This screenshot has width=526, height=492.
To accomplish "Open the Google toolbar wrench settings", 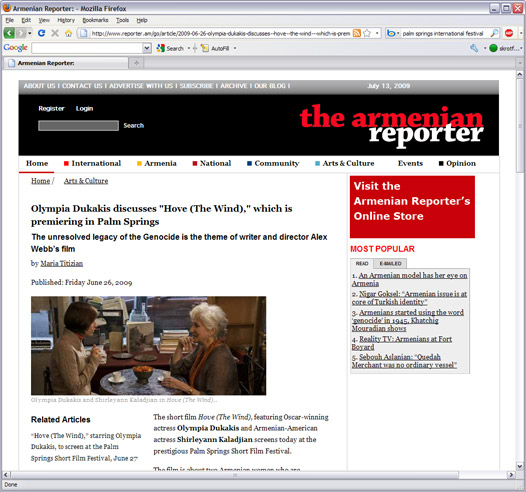I will click(x=474, y=48).
